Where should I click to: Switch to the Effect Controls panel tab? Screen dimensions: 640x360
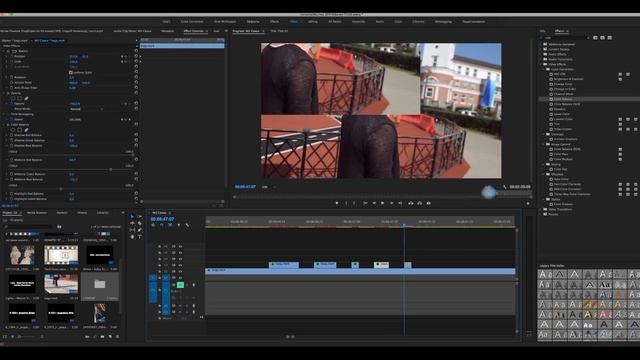click(x=193, y=31)
